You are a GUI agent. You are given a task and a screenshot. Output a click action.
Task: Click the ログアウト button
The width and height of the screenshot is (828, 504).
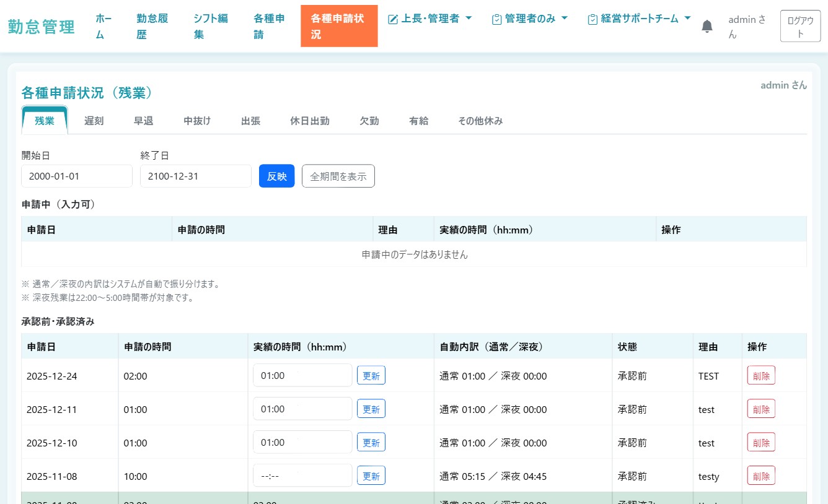[x=800, y=27]
